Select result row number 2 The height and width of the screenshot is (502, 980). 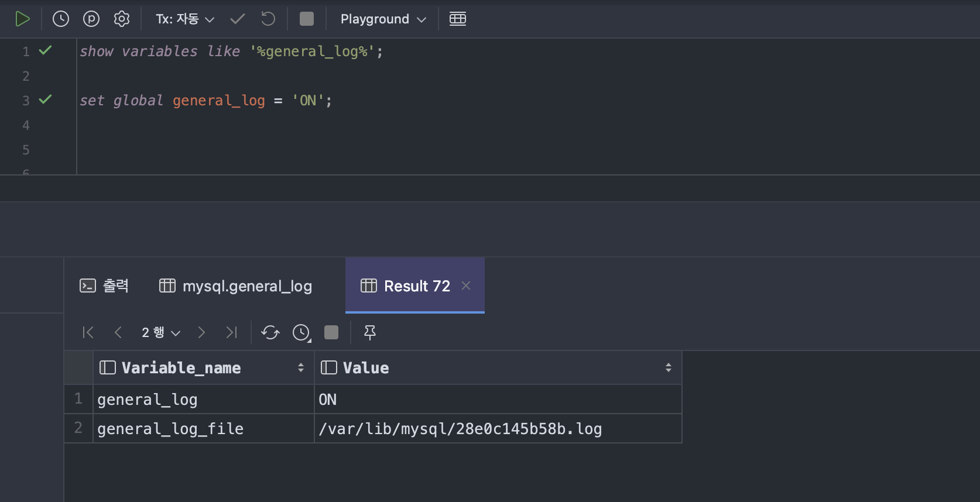(78, 428)
